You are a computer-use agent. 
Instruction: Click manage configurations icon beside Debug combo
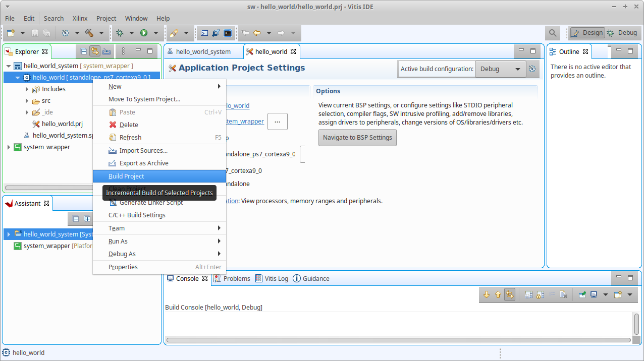(x=532, y=69)
